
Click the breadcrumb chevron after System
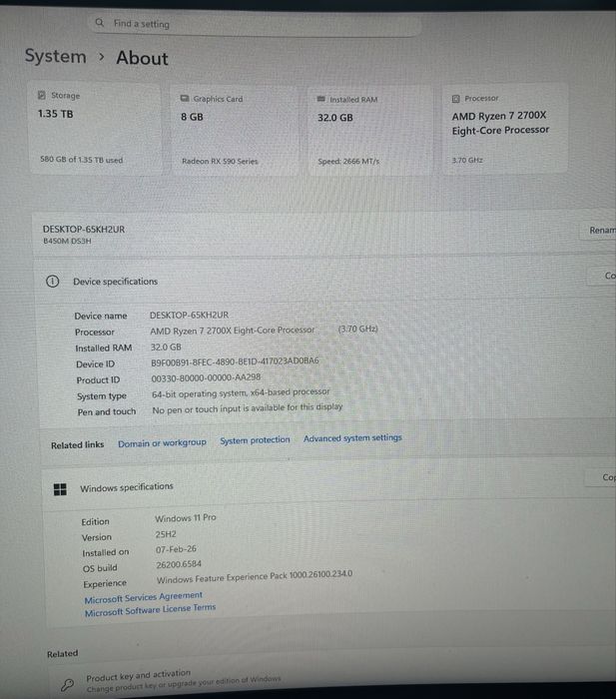pyautogui.click(x=102, y=57)
